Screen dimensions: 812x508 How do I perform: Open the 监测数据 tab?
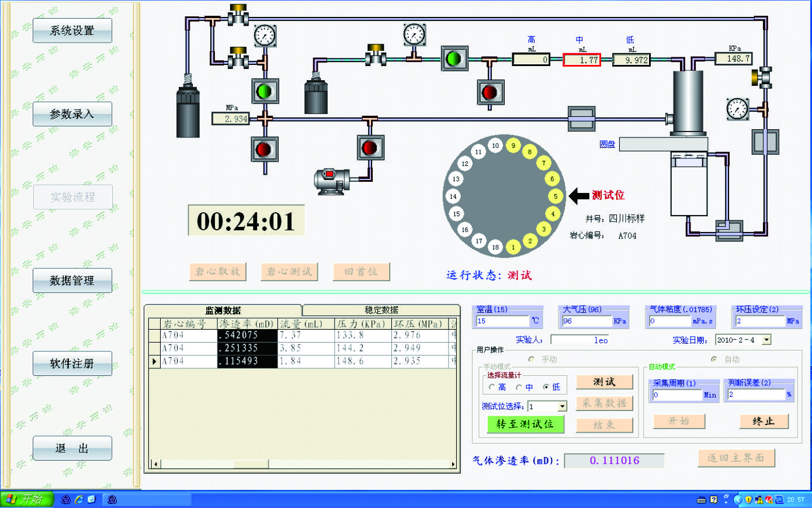223,310
